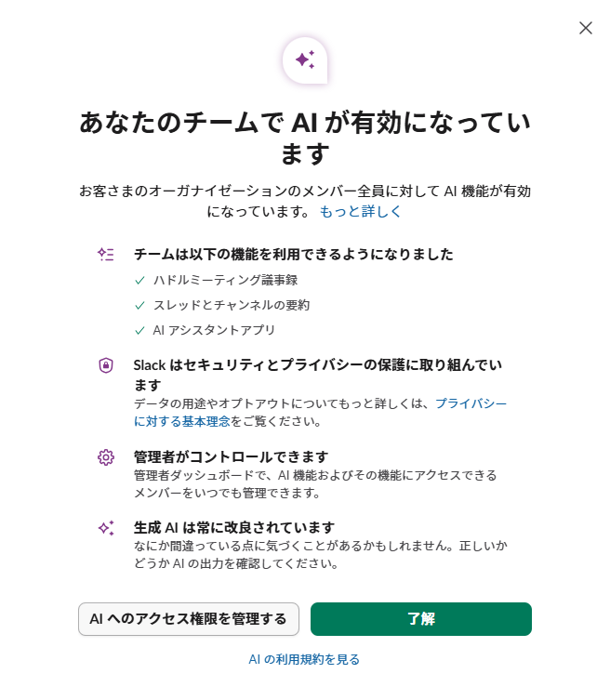
Task: Click the チームは以下の機能を利用できるようになりました heading
Action: [x=294, y=254]
